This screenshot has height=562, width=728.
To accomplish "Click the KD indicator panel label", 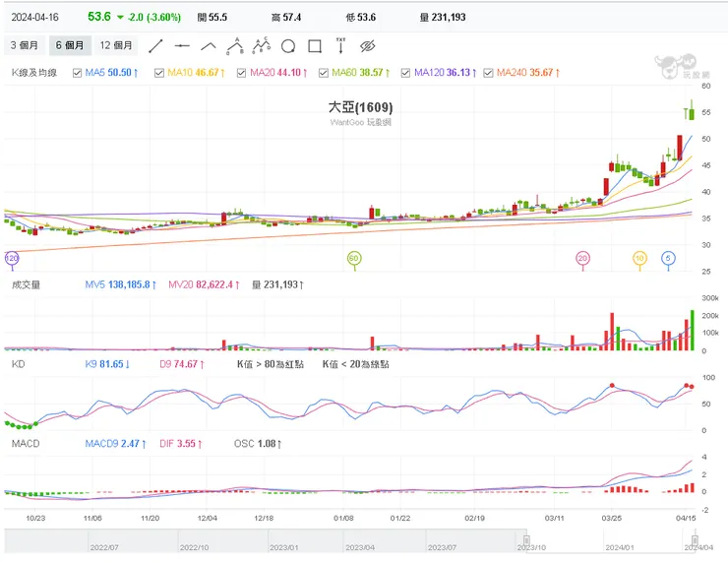I will [18, 364].
